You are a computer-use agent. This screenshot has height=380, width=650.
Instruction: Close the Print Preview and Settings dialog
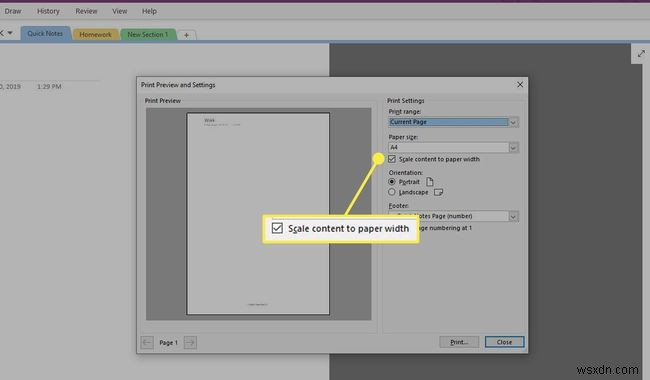pyautogui.click(x=520, y=85)
